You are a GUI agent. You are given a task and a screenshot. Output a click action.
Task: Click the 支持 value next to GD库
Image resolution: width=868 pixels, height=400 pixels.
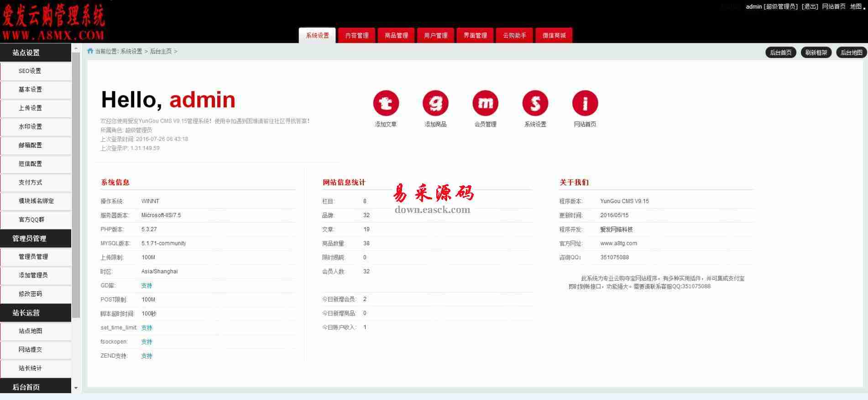(146, 286)
